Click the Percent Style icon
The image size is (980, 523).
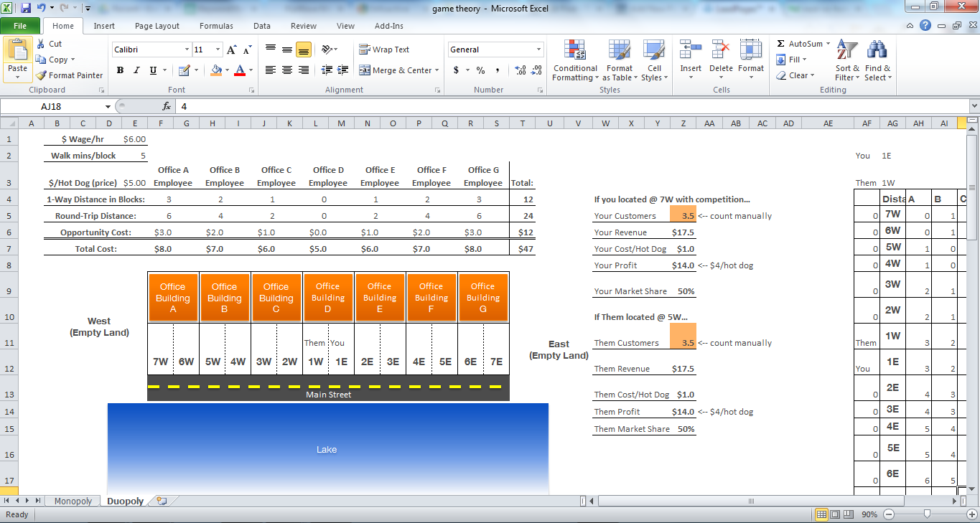[481, 70]
